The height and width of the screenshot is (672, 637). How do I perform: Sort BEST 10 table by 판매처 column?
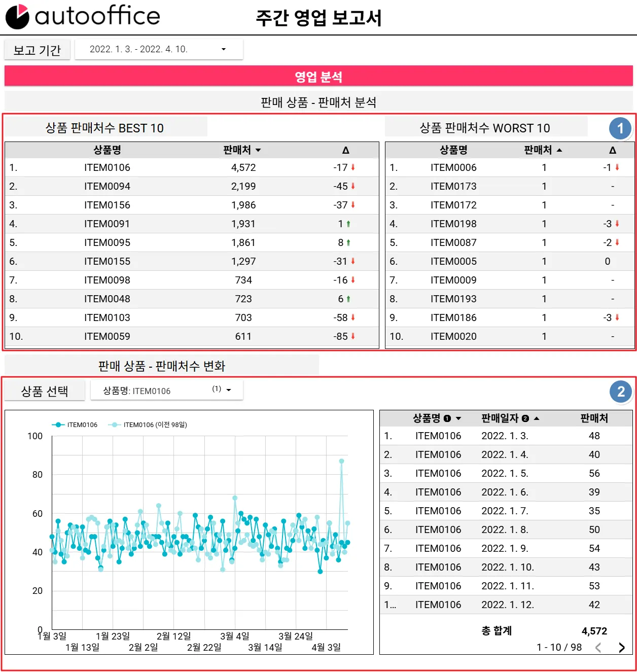(242, 150)
